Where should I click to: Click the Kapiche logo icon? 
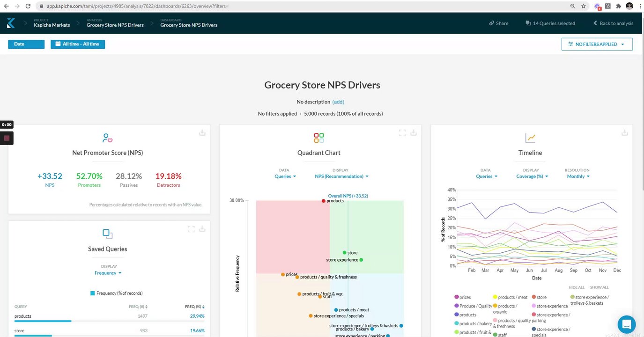click(x=11, y=23)
